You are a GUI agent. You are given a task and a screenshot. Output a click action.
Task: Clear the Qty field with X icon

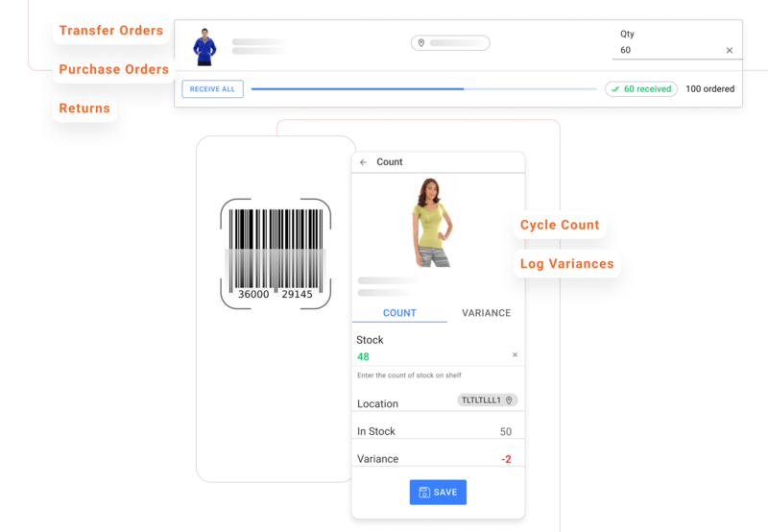click(730, 50)
